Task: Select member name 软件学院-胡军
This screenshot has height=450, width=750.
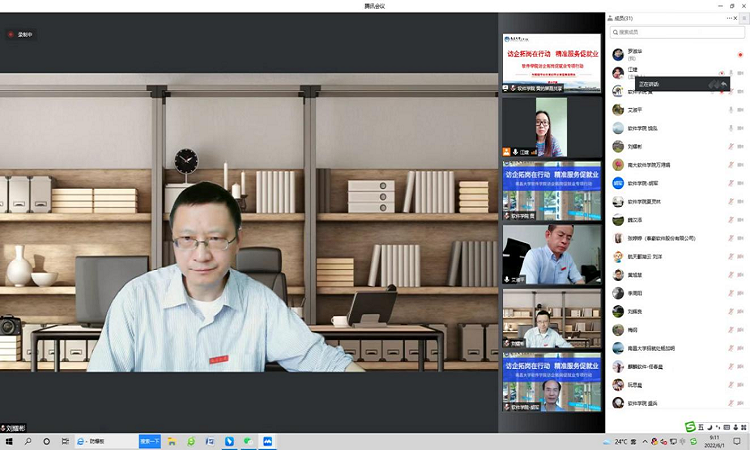Action: [x=643, y=183]
